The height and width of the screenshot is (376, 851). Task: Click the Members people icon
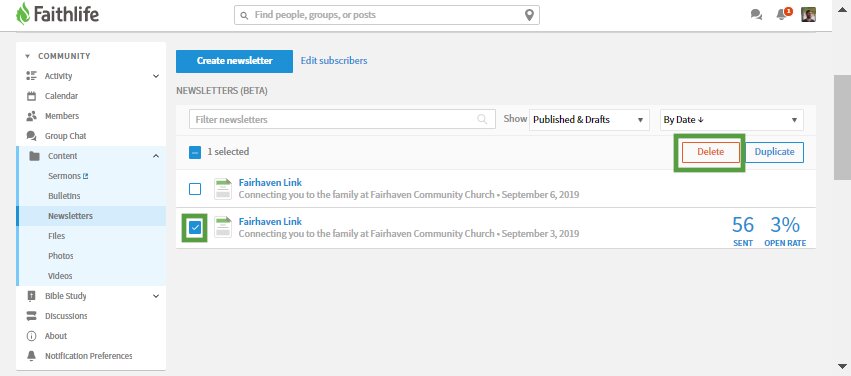pyautogui.click(x=31, y=116)
